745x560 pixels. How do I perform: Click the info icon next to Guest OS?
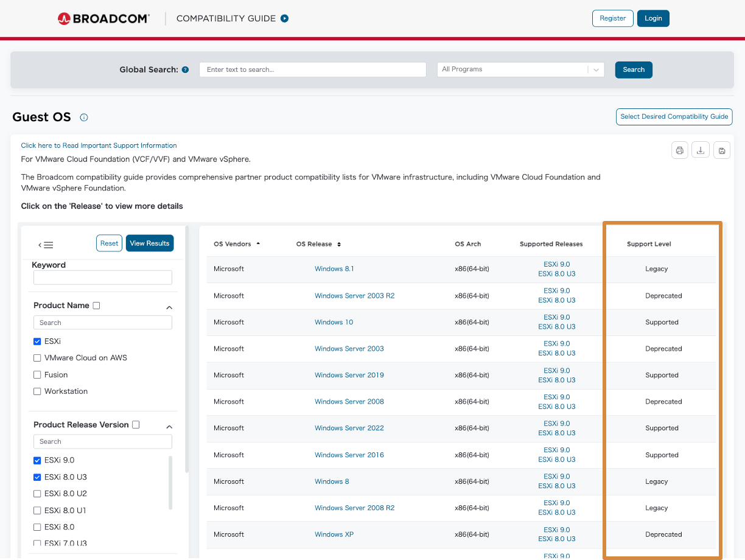tap(83, 117)
